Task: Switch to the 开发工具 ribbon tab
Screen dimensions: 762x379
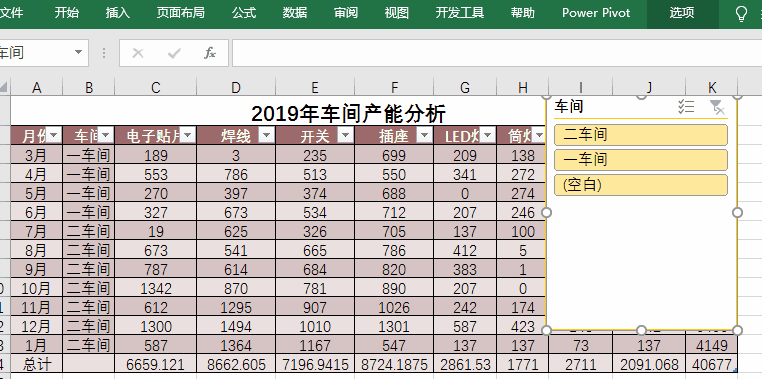Action: 460,13
